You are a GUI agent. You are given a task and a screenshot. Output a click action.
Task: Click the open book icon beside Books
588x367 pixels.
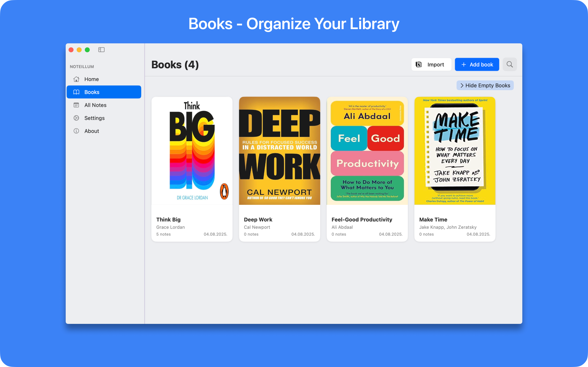[x=76, y=92]
